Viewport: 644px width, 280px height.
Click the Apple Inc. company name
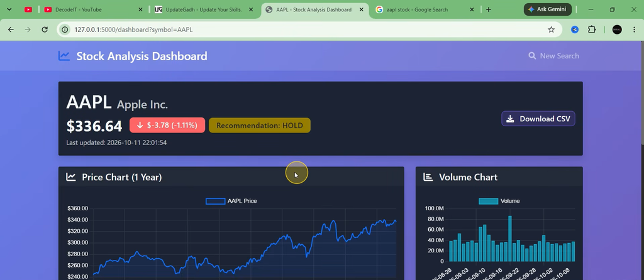[x=142, y=104]
